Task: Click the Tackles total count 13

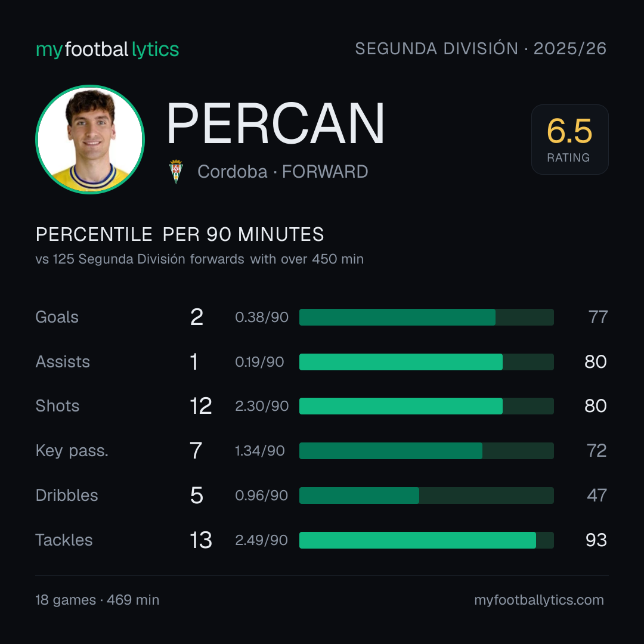Action: 201,540
